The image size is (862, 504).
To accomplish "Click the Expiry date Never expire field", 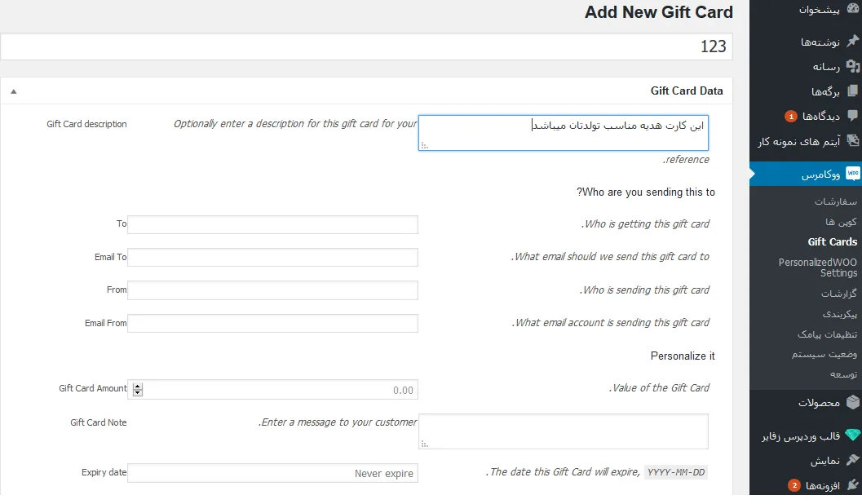I will [272, 473].
